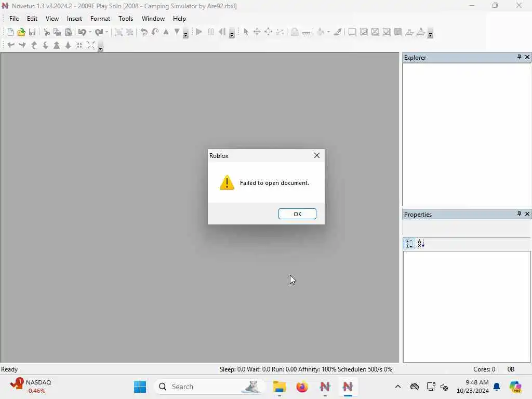This screenshot has width=532, height=399.
Task: Click the Lock padlock tool icon
Action: coord(295,32)
